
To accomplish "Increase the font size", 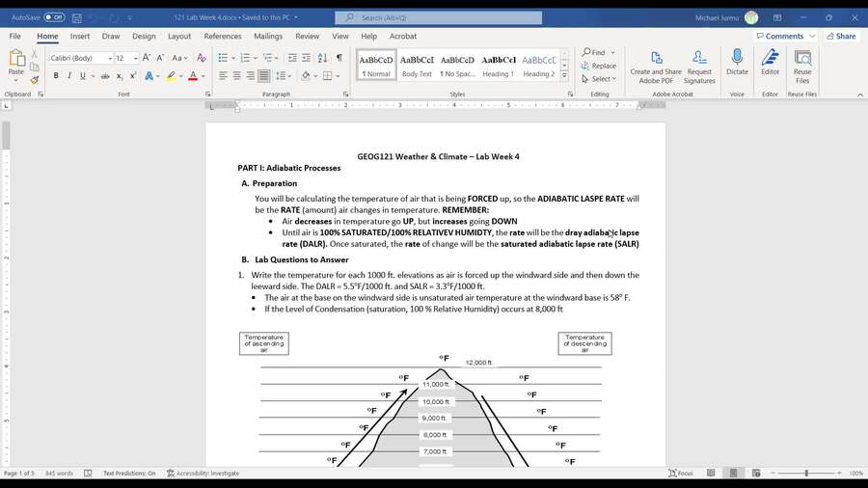I will click(x=147, y=58).
